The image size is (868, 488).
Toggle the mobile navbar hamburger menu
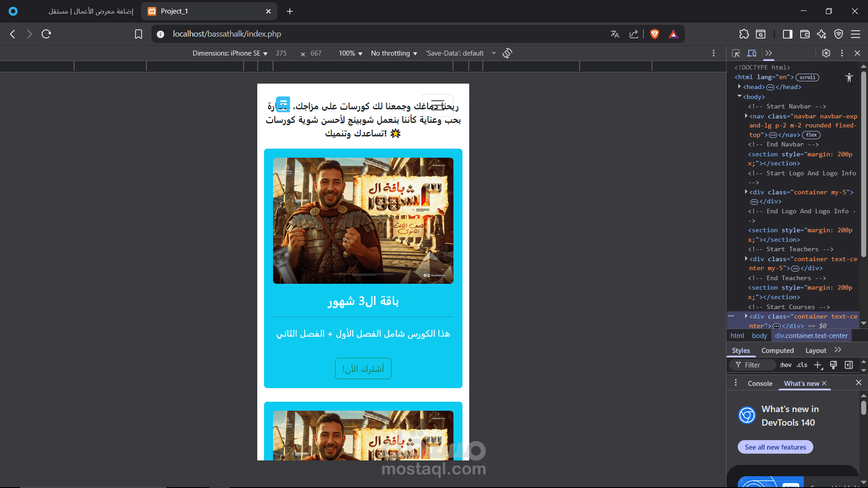tap(438, 105)
